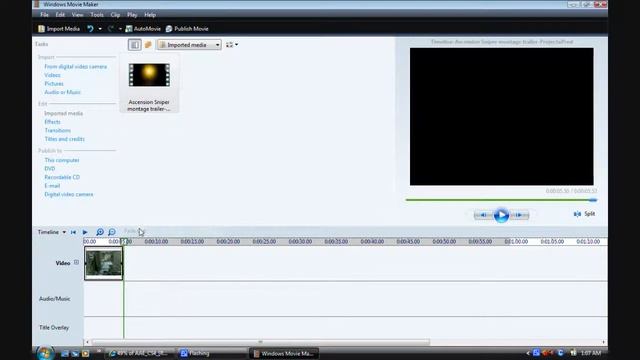Image resolution: width=640 pixels, height=360 pixels.
Task: Click the Audio or Music link
Action: [x=62, y=92]
